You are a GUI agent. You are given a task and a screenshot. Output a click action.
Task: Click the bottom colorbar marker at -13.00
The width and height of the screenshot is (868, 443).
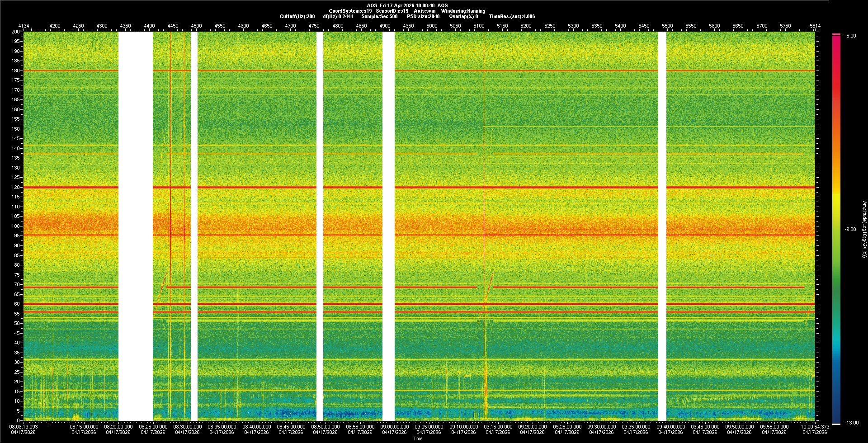836,424
